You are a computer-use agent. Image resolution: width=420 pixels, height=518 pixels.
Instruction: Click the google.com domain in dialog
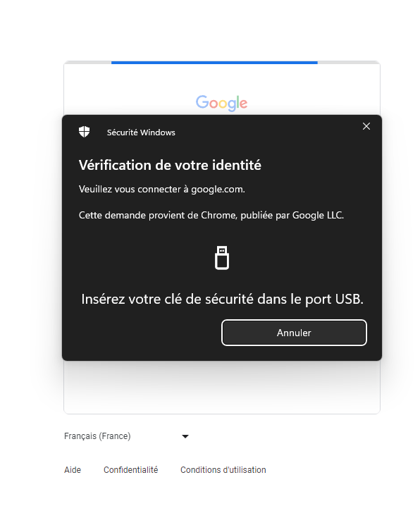click(217, 190)
